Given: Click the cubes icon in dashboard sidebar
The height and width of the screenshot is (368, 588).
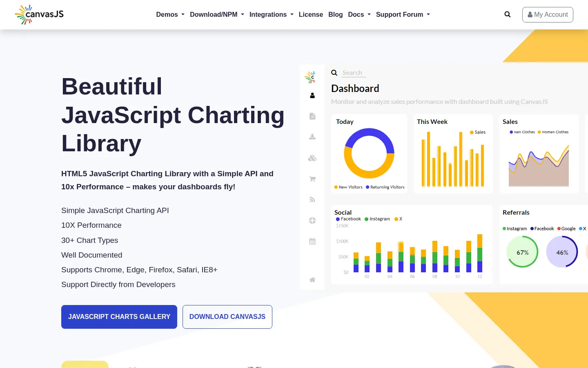Looking at the screenshot, I should (312, 158).
